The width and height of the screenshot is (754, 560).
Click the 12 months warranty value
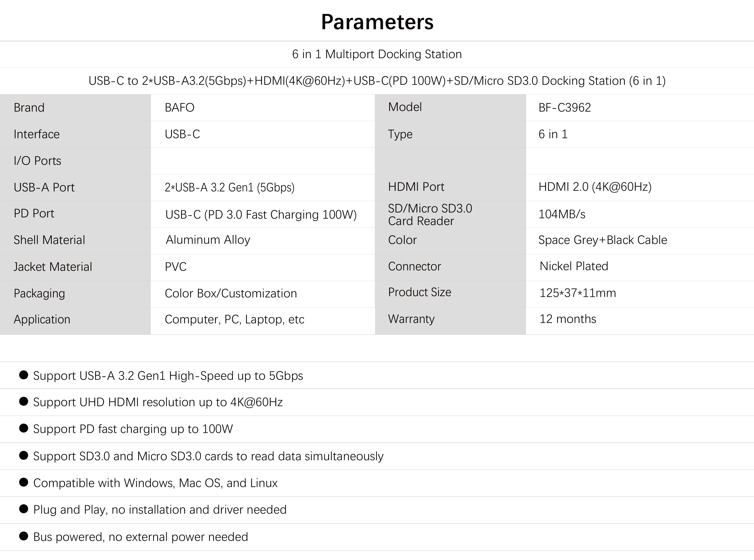pos(568,319)
